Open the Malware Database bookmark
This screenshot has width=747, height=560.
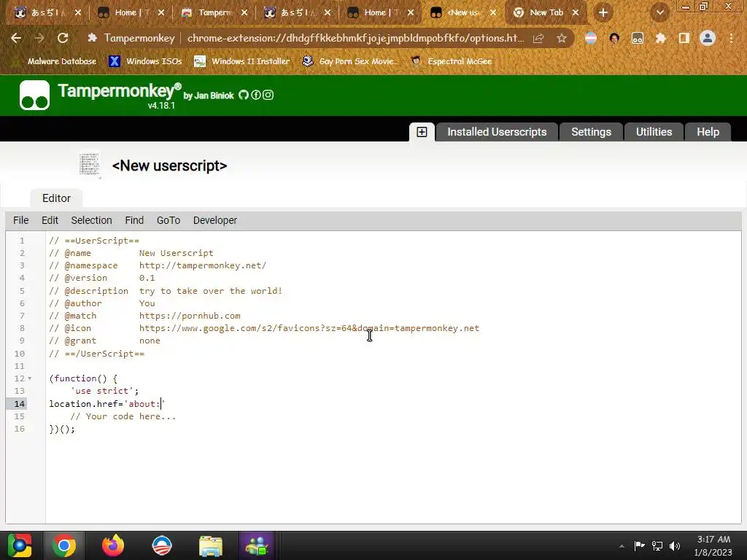pyautogui.click(x=54, y=61)
